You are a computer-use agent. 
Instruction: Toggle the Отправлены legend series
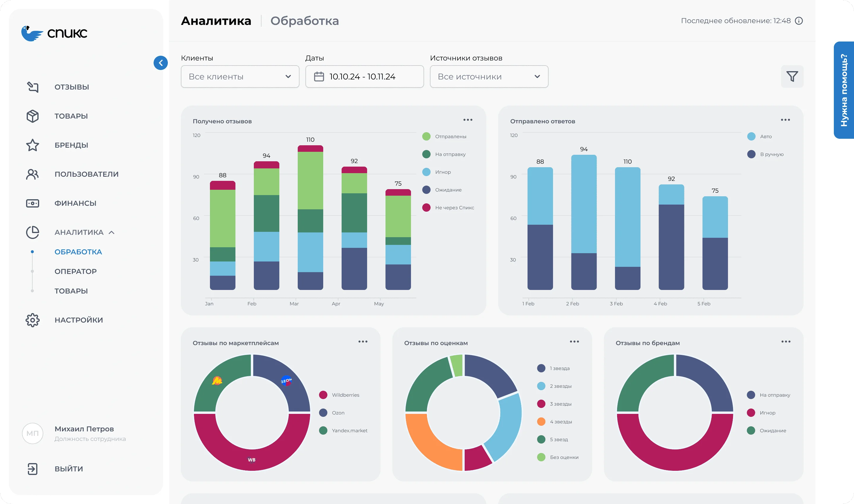[x=450, y=137]
